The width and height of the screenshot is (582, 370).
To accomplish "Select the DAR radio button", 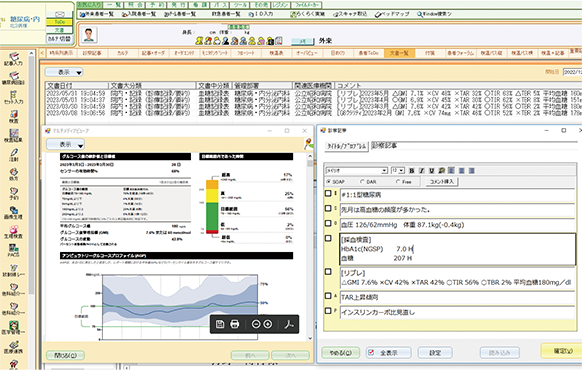I will tap(362, 182).
